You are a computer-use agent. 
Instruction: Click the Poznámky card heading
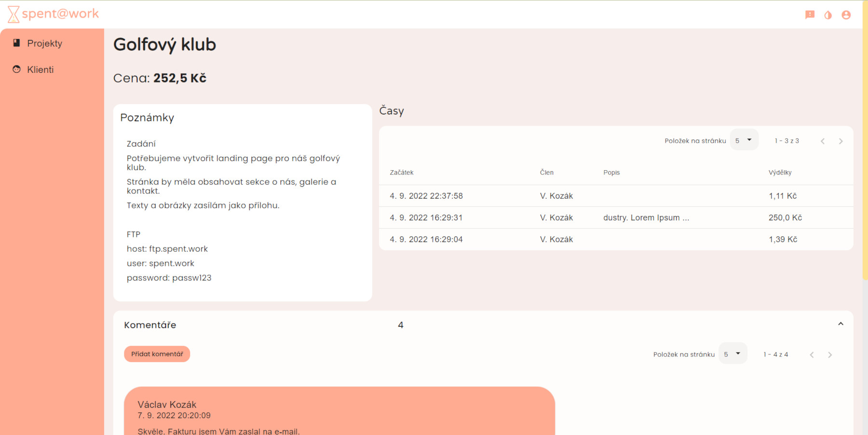[147, 118]
